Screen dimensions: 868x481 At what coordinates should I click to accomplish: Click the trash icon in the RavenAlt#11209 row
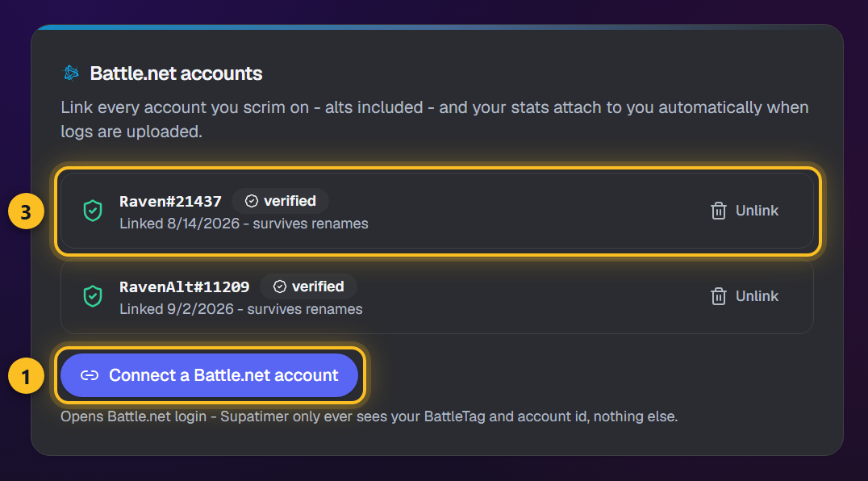point(719,296)
